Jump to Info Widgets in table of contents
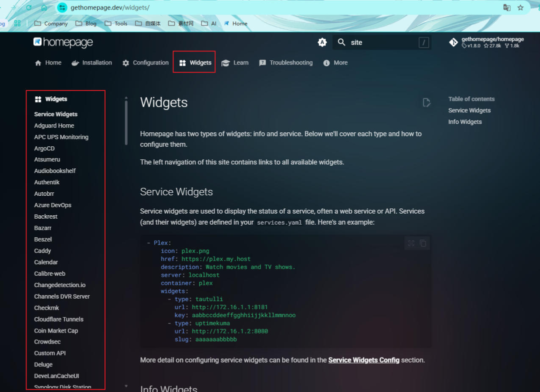This screenshot has width=540, height=392. (x=465, y=122)
